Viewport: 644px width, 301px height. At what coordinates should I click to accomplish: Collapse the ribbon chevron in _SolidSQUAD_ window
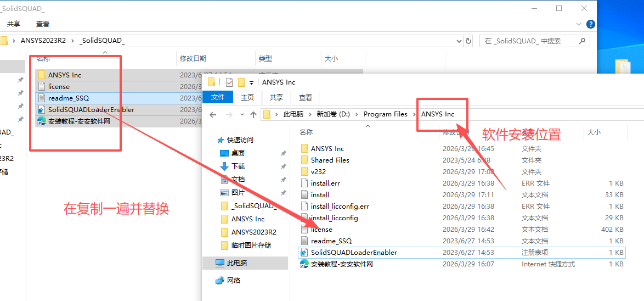coord(579,24)
